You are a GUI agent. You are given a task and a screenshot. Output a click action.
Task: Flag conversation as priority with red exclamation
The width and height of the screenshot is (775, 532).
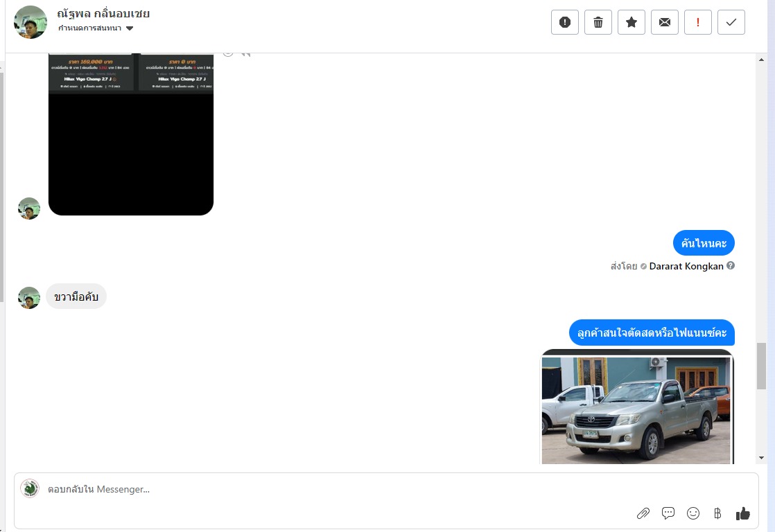coord(698,22)
